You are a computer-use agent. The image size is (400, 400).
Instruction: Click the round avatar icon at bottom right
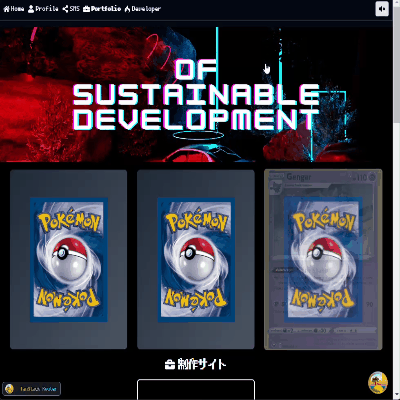pos(378,383)
